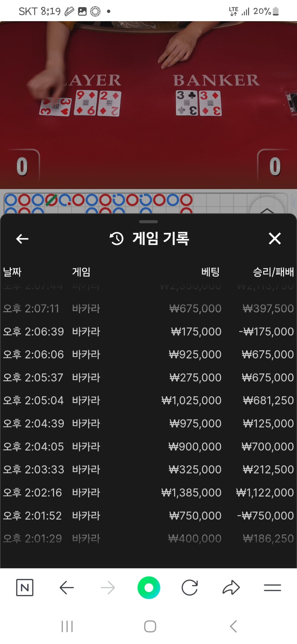Tap the player score box
Viewport: 297px width, 644px height.
tap(22, 166)
